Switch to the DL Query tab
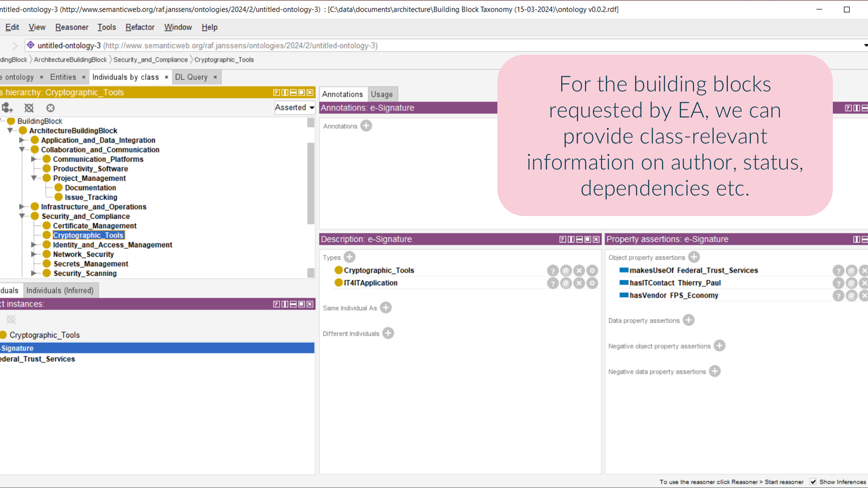The height and width of the screenshot is (488, 868). (191, 77)
